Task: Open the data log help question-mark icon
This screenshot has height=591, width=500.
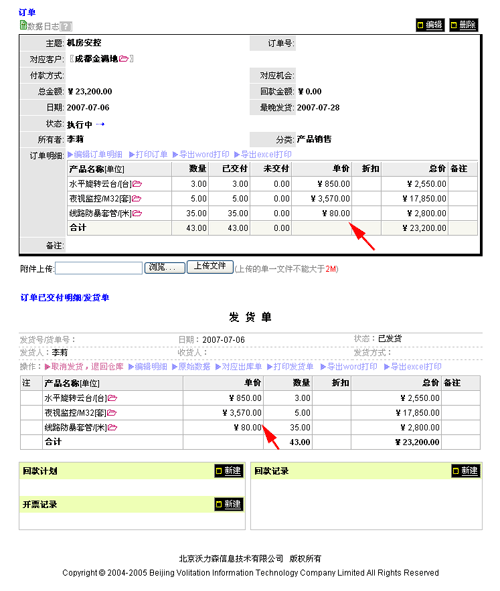Action: (x=66, y=26)
